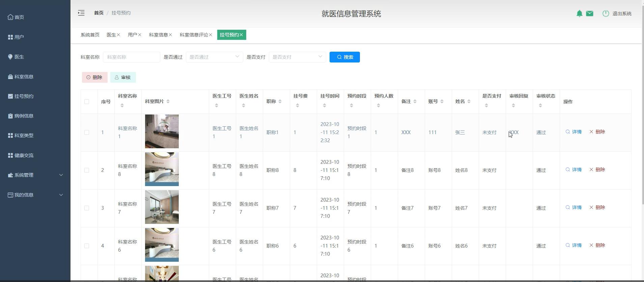Image resolution: width=644 pixels, height=282 pixels.
Task: Delete row 2 (科室名称8) via 删除
Action: tap(597, 170)
